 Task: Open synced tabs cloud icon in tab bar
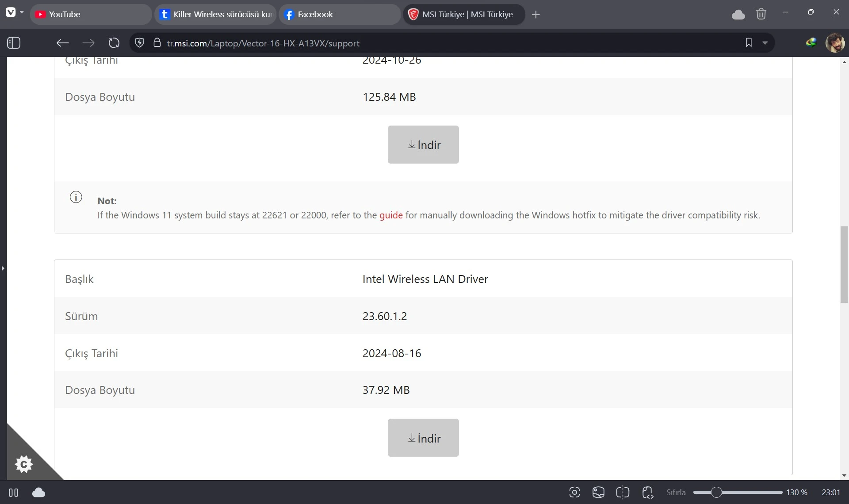coord(738,15)
